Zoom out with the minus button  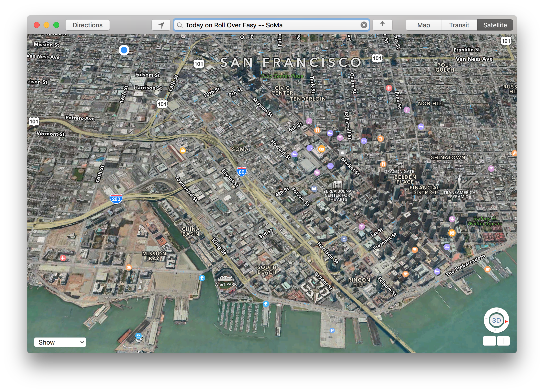click(489, 341)
